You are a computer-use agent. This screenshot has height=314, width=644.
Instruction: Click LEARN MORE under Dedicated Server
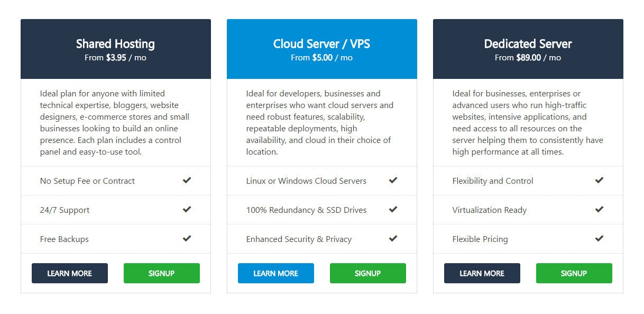point(482,273)
